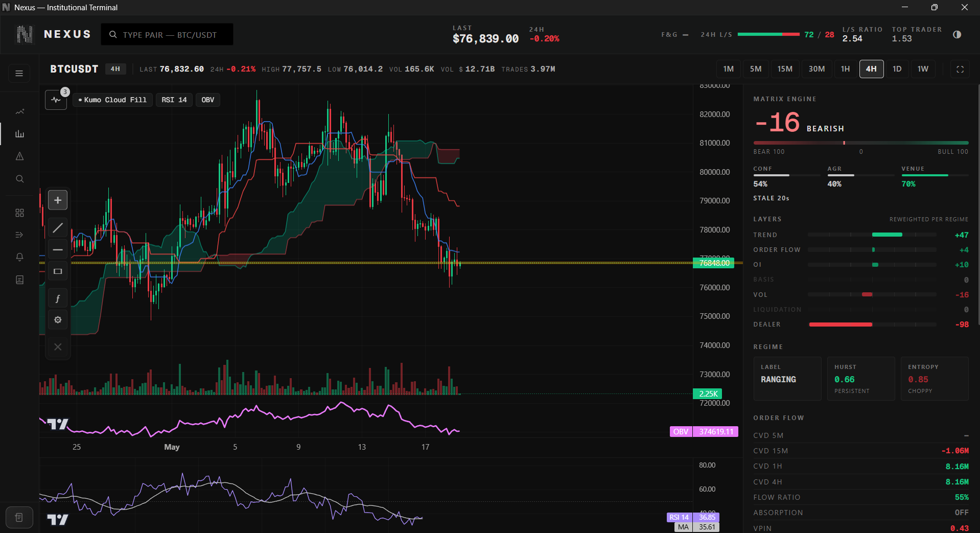Select the rectangle drawing tool
This screenshot has width=980, height=533.
coord(58,271)
